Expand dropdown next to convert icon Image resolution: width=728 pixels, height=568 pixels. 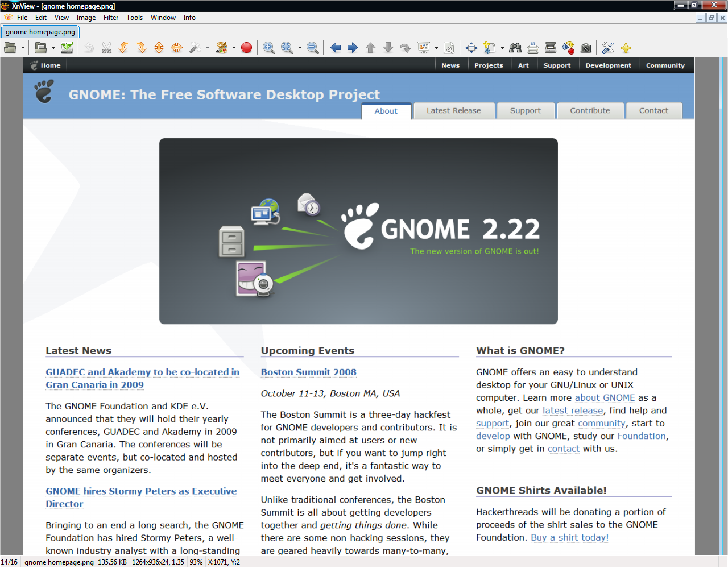point(502,48)
